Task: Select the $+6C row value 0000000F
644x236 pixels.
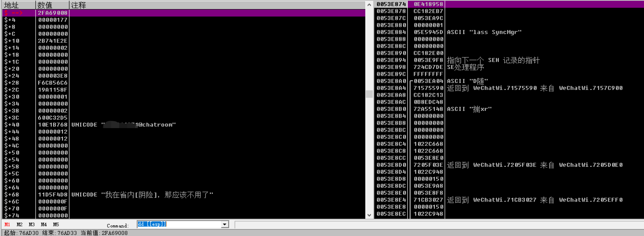Action: pyautogui.click(x=53, y=202)
